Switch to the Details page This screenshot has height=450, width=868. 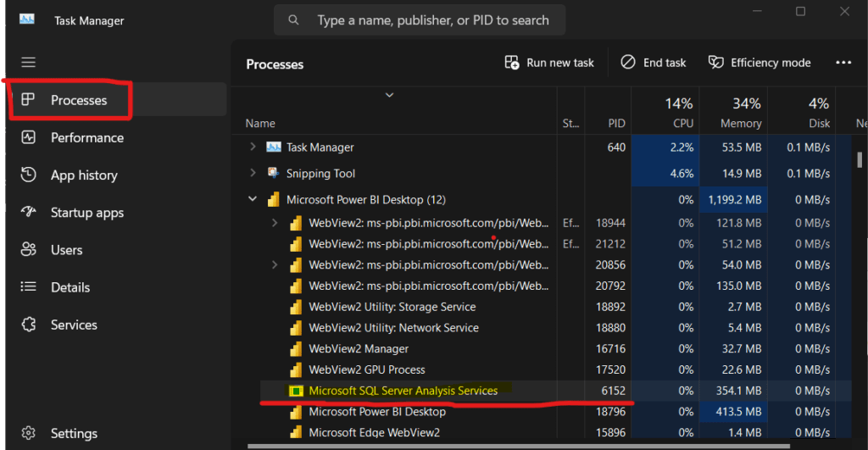(x=70, y=287)
